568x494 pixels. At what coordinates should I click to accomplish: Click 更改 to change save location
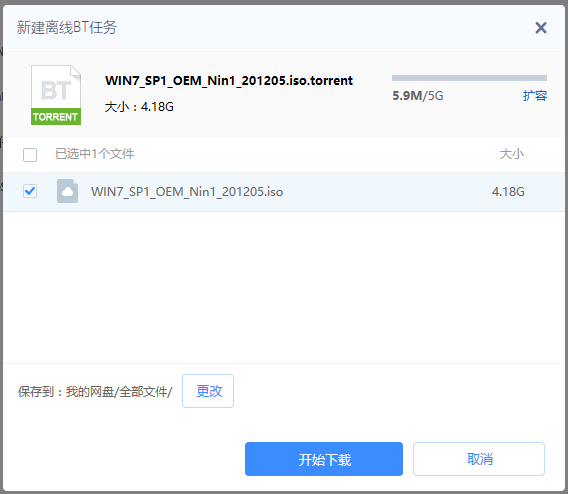[208, 391]
